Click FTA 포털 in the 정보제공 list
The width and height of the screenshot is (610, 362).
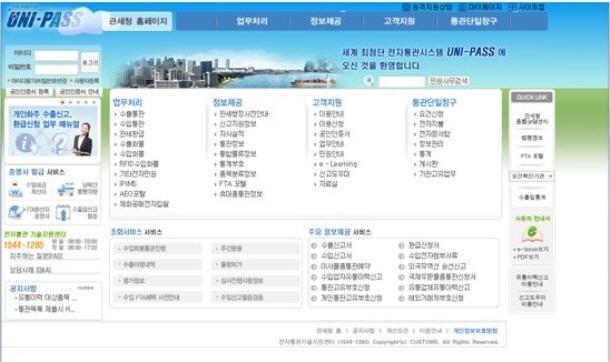tap(232, 184)
